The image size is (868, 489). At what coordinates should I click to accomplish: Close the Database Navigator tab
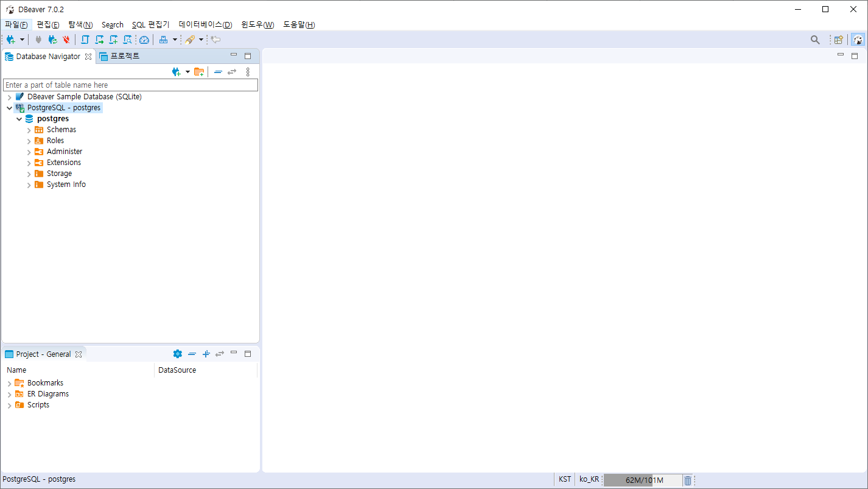tap(88, 57)
